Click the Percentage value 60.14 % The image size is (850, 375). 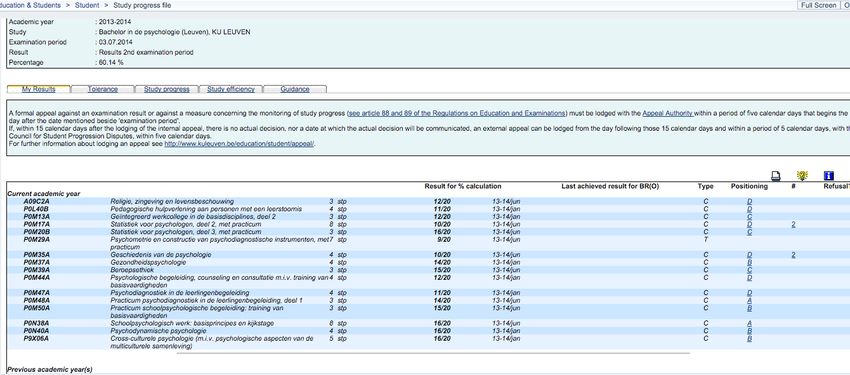pos(111,63)
